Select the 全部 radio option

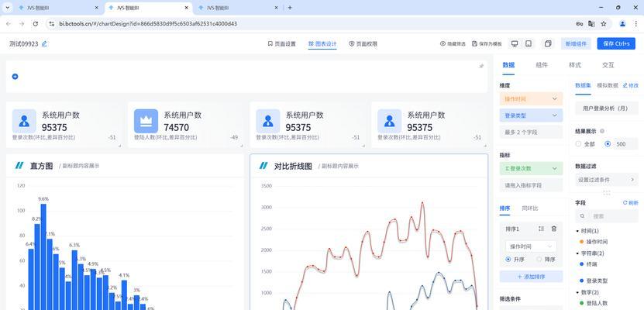(578, 144)
